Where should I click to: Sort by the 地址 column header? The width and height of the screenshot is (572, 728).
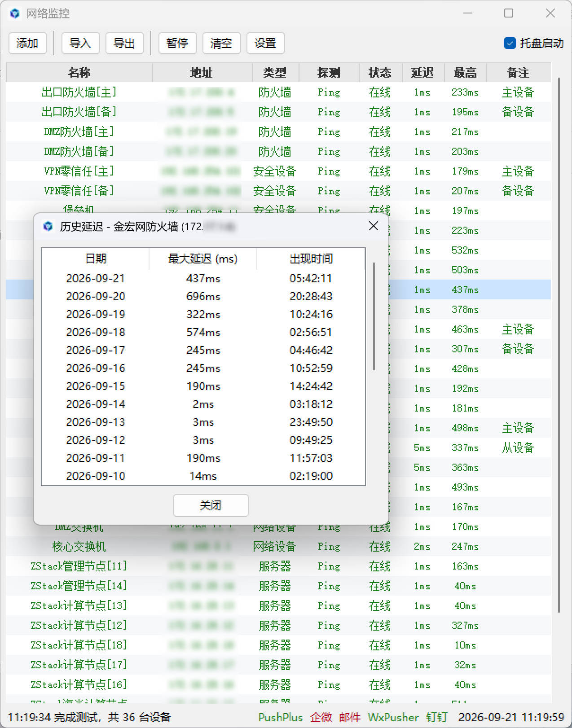pos(202,72)
